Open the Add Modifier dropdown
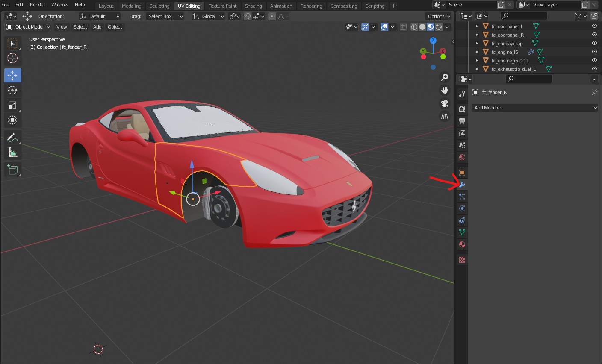Screen dimensions: 602x364 pyautogui.click(x=535, y=108)
